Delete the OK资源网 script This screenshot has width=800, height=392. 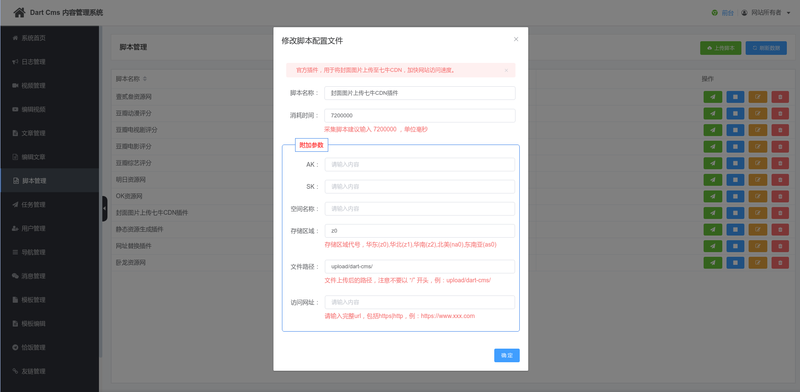[780, 196]
